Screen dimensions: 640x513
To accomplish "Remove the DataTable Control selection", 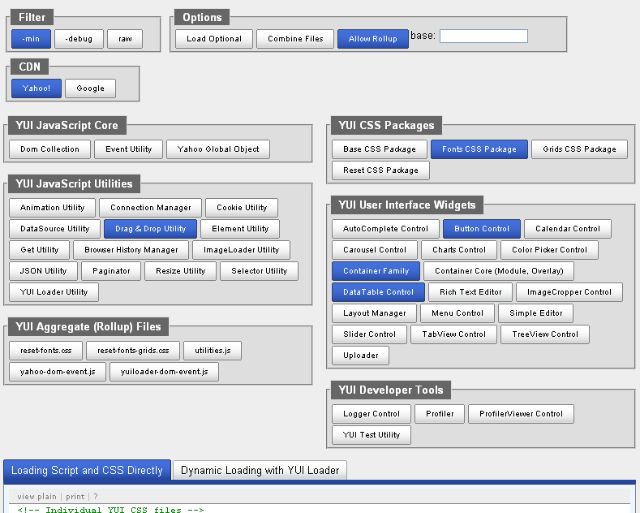I will (378, 292).
